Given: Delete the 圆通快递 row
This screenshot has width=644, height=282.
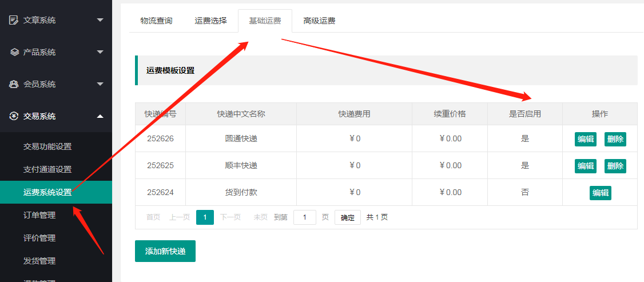Looking at the screenshot, I should [615, 139].
